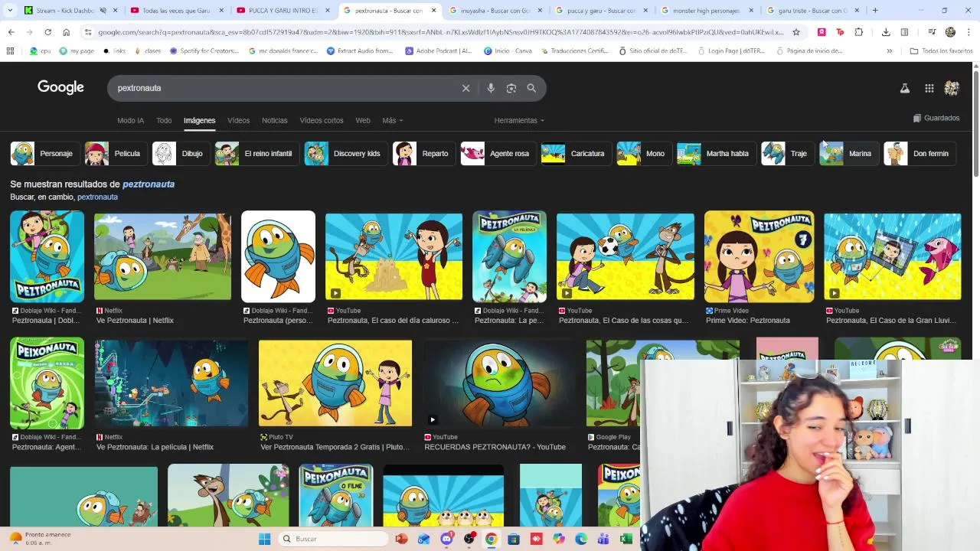Image resolution: width=980 pixels, height=551 pixels.
Task: Open the Prime Video: Peztronauta thumbnail
Action: coord(759,256)
